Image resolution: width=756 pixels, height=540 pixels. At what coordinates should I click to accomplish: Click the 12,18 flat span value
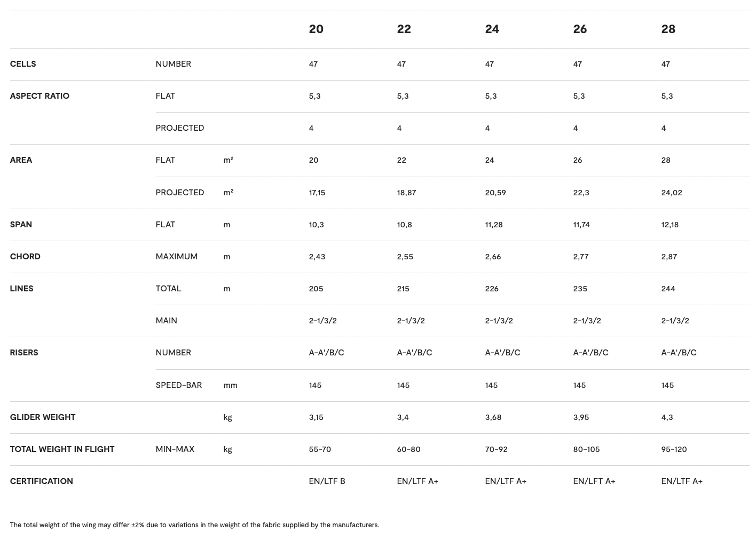click(670, 225)
